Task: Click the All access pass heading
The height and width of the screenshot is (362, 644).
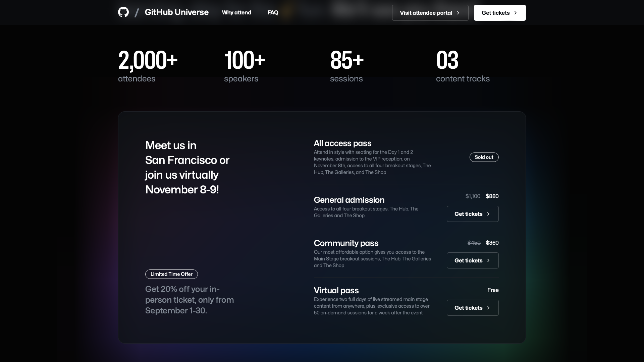Action: 342,143
